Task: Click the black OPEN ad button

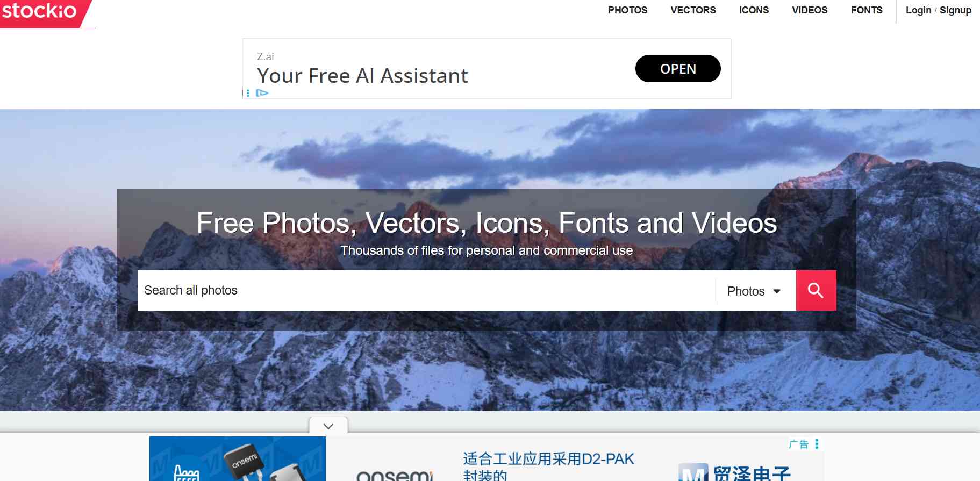Action: click(x=678, y=69)
